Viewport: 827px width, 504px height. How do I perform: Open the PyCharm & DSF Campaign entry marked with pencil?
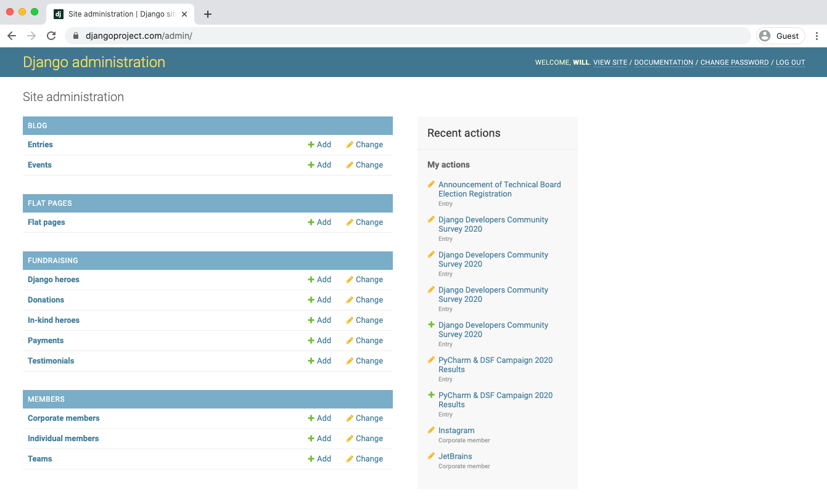click(x=495, y=365)
